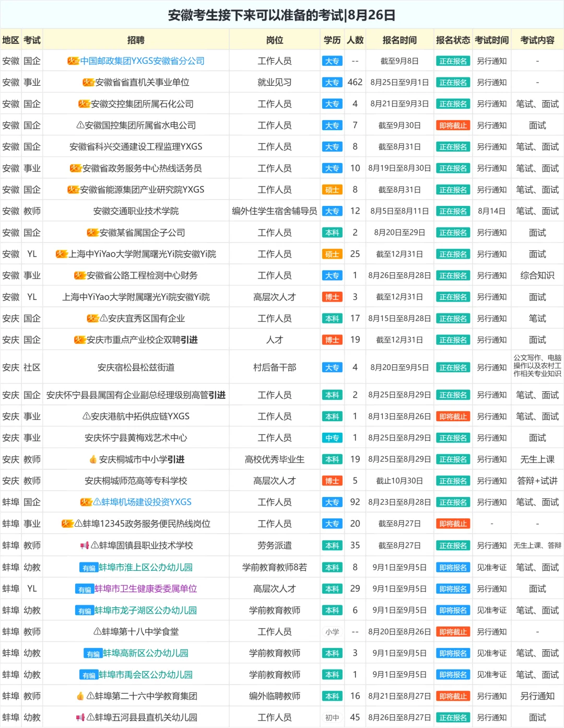Click the 招聘 column header
This screenshot has width=564, height=728.
point(136,40)
